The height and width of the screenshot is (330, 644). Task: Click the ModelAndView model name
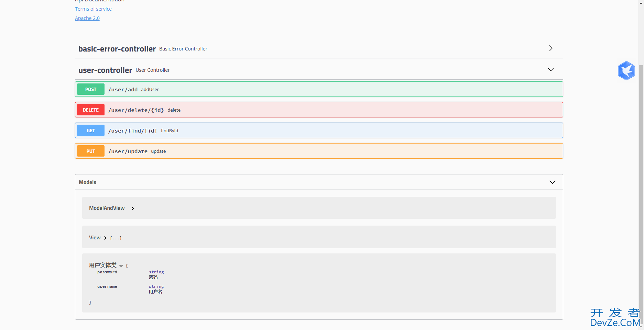[x=107, y=208]
